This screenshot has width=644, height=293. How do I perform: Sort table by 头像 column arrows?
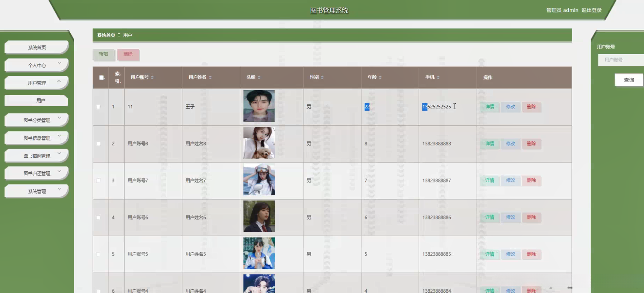259,78
